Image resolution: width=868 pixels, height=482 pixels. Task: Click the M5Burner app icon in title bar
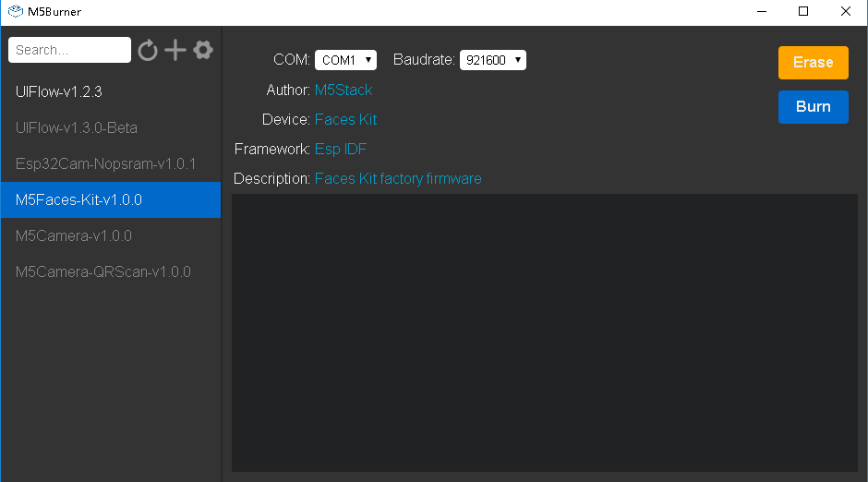[x=16, y=11]
